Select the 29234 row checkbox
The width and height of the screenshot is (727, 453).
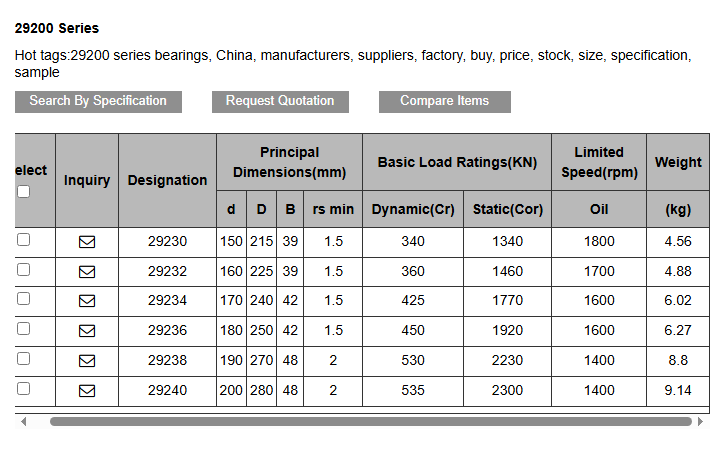pos(24,299)
